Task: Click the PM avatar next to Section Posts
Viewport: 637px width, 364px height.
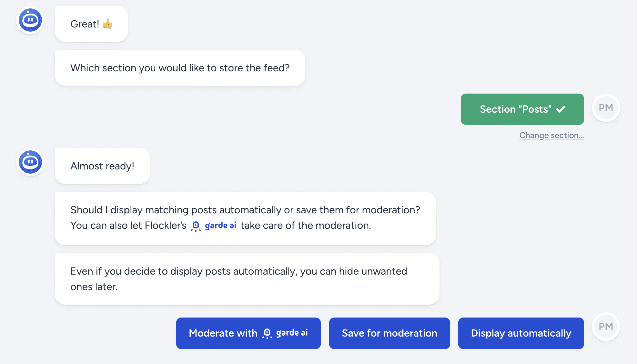Action: [x=606, y=108]
